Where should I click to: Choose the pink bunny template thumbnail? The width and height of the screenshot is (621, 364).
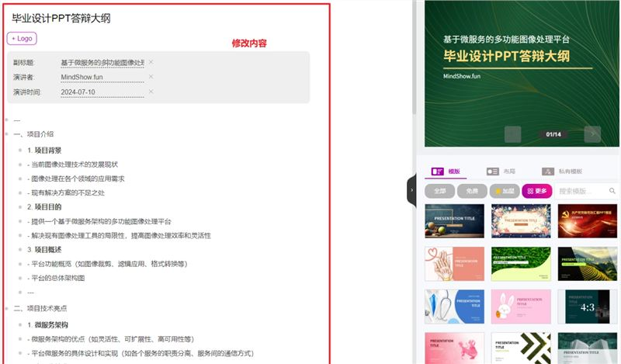(x=522, y=306)
